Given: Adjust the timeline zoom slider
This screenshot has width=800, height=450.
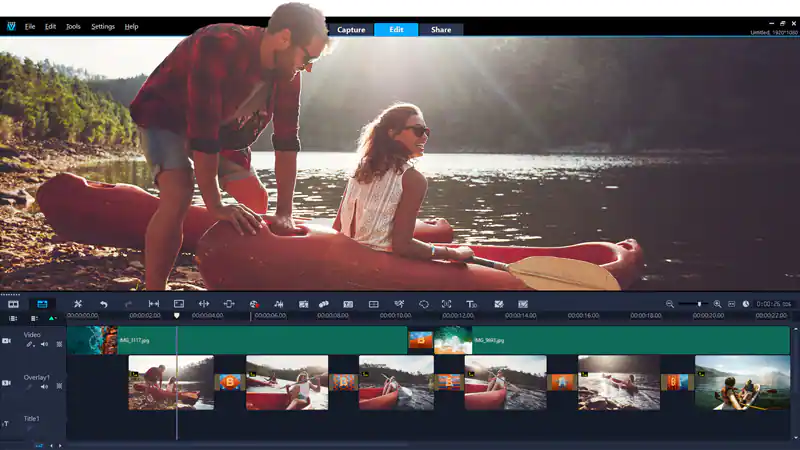Looking at the screenshot, I should (x=698, y=304).
